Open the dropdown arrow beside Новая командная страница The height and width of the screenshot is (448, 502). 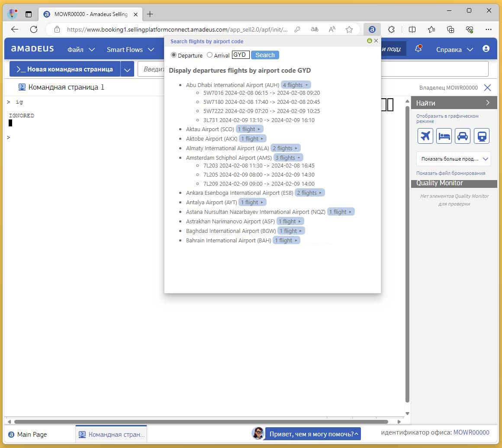127,69
